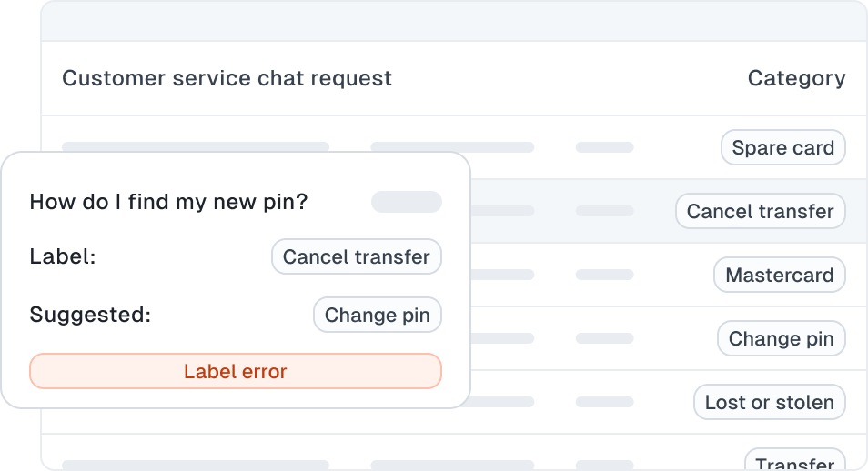Select "Cancel transfer" tag in Category column
868x471 pixels.
coord(760,211)
